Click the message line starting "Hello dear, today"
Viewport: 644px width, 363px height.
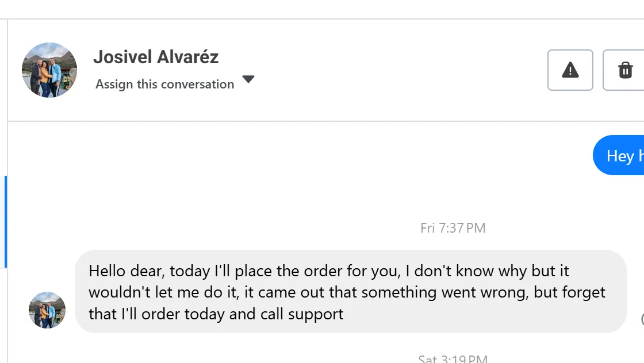[x=329, y=271]
